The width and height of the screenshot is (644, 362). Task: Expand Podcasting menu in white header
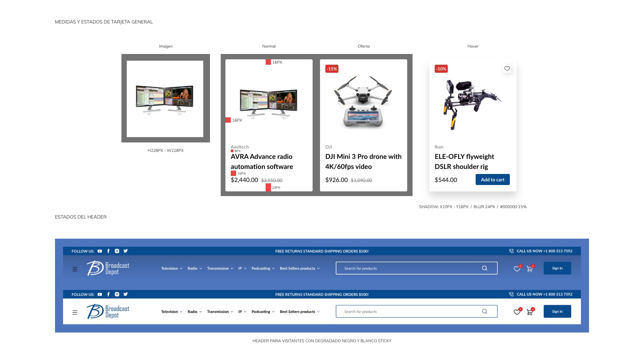pyautogui.click(x=263, y=312)
